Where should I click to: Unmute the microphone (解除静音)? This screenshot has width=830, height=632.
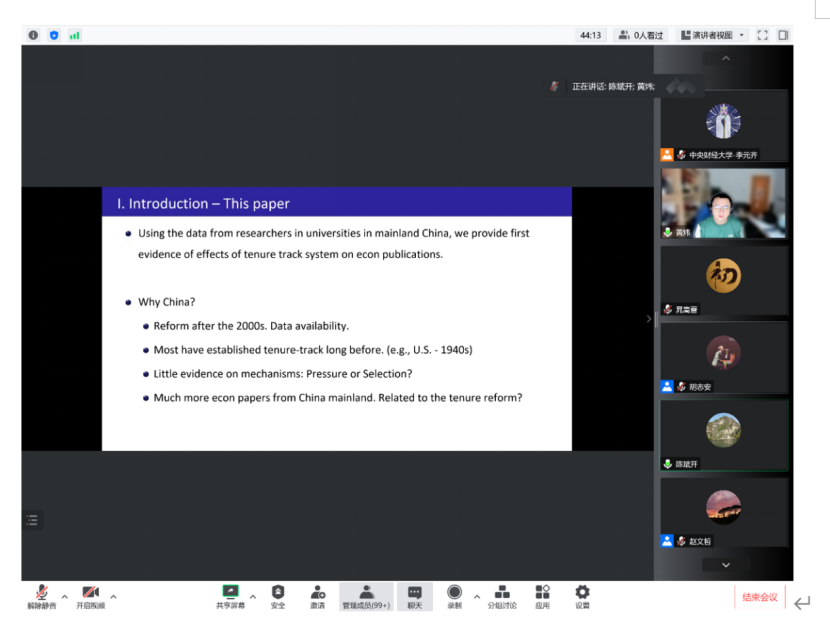41,595
